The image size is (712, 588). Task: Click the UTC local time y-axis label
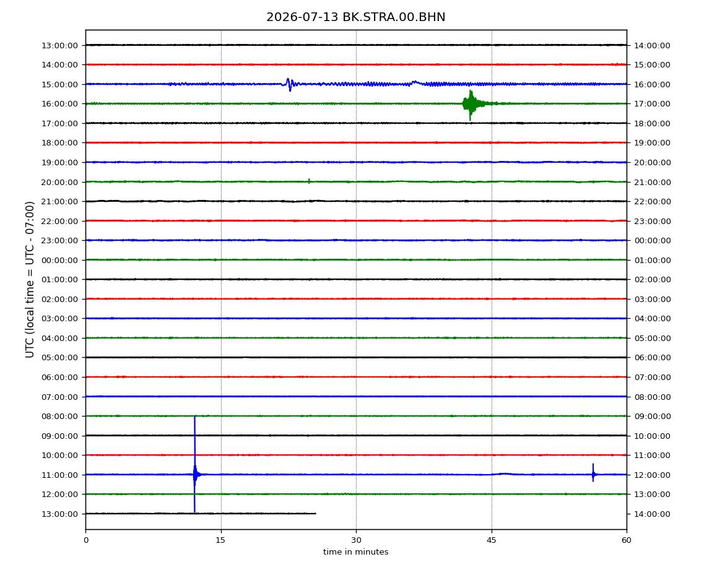[30, 280]
